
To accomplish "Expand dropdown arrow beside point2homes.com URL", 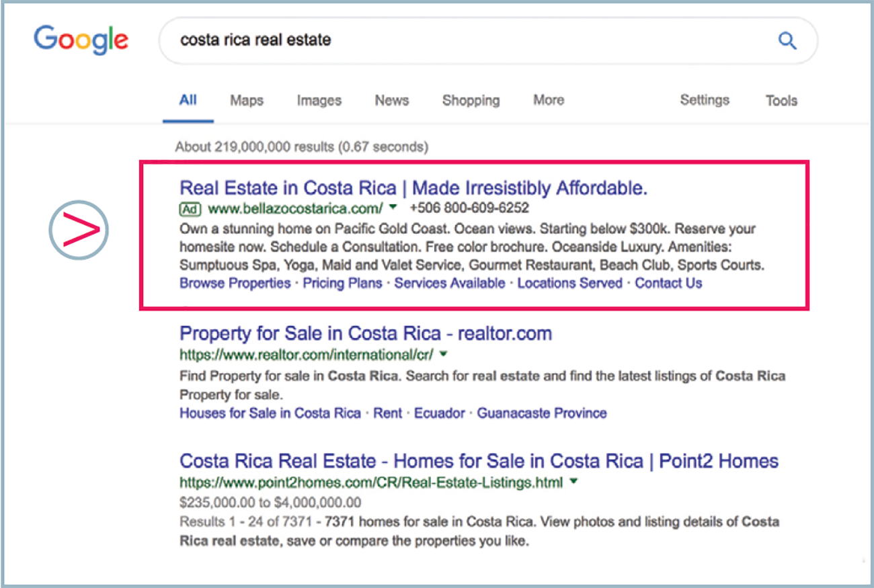I will click(x=573, y=482).
